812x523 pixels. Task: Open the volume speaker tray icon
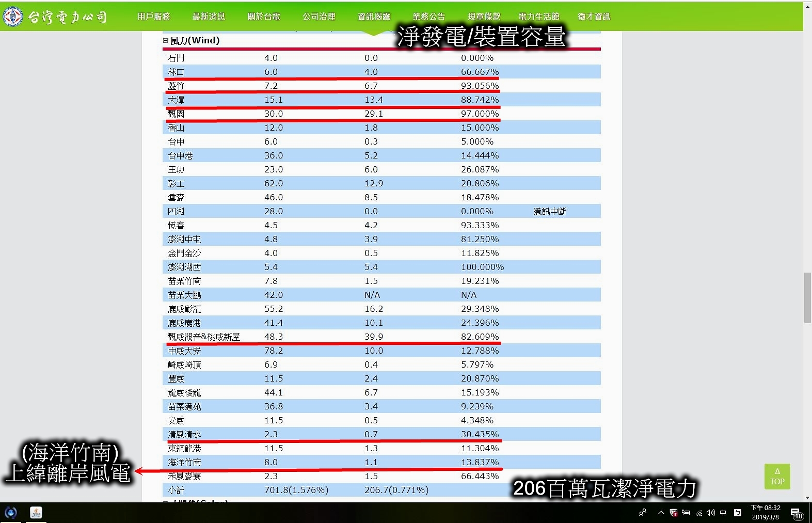(x=711, y=513)
